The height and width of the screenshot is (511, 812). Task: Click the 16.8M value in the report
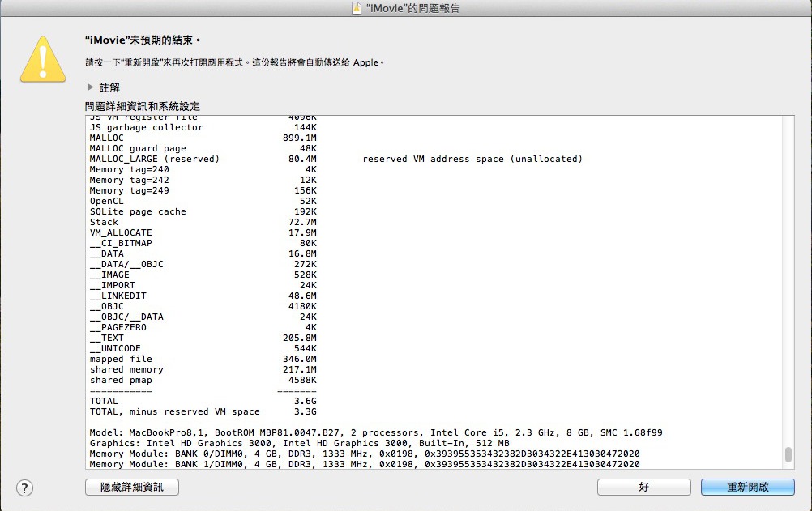point(303,253)
